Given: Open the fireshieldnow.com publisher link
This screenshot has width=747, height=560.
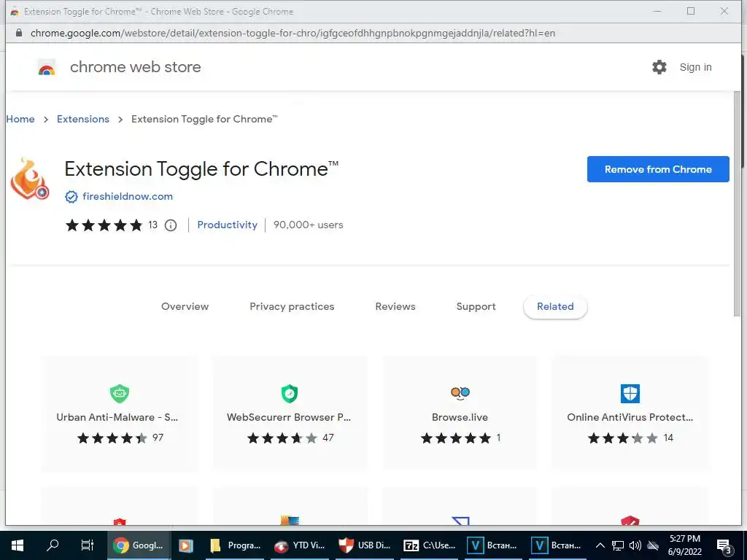Looking at the screenshot, I should pos(128,196).
